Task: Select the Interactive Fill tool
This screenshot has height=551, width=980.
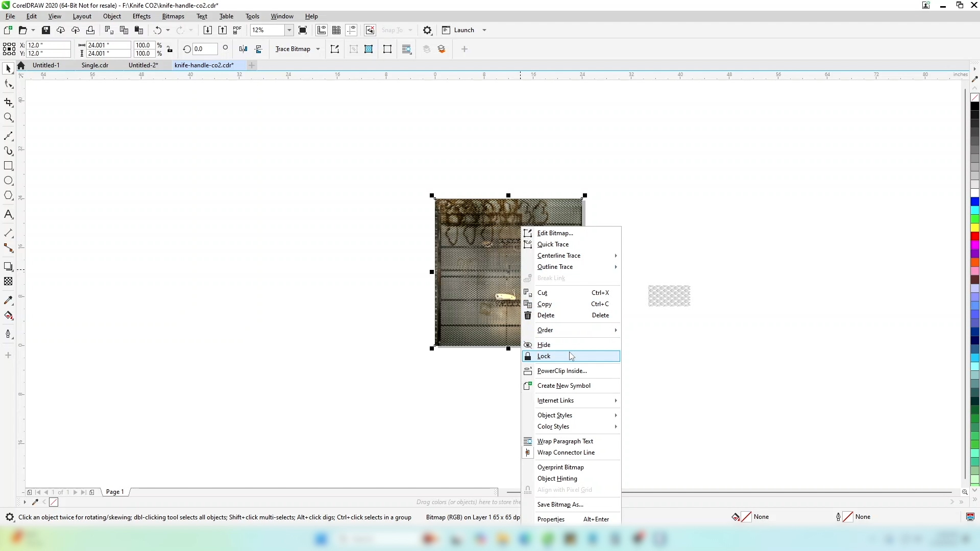Action: tap(8, 315)
